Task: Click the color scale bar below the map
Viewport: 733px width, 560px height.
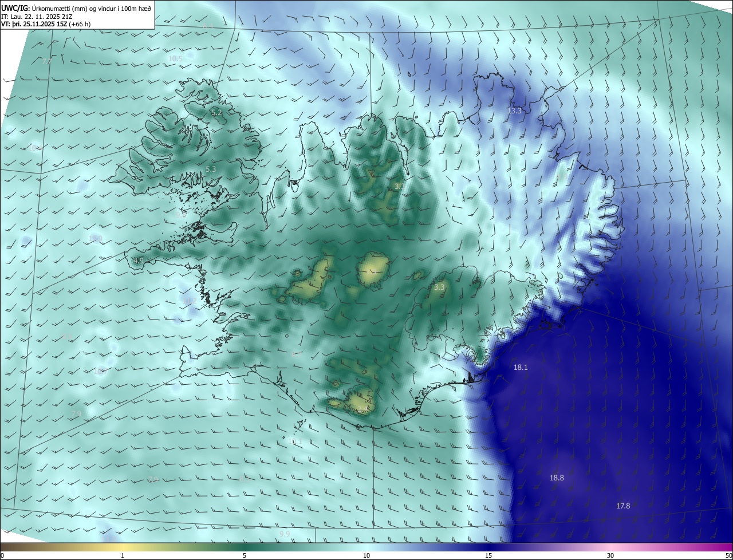Action: tap(366, 547)
